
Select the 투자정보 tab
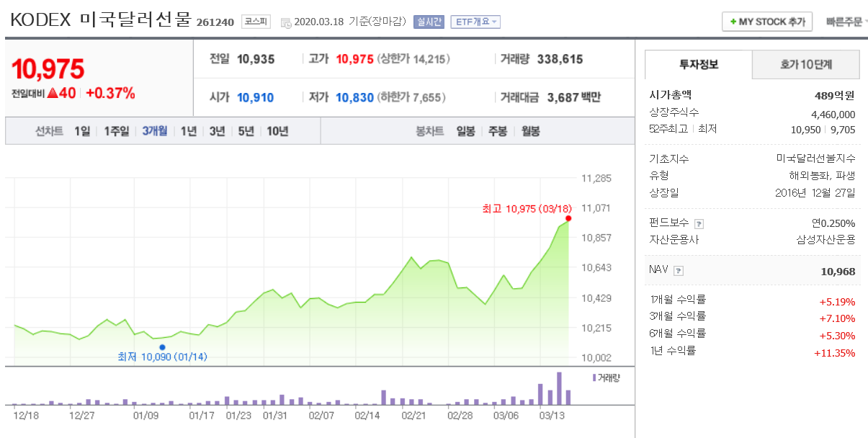[697, 65]
